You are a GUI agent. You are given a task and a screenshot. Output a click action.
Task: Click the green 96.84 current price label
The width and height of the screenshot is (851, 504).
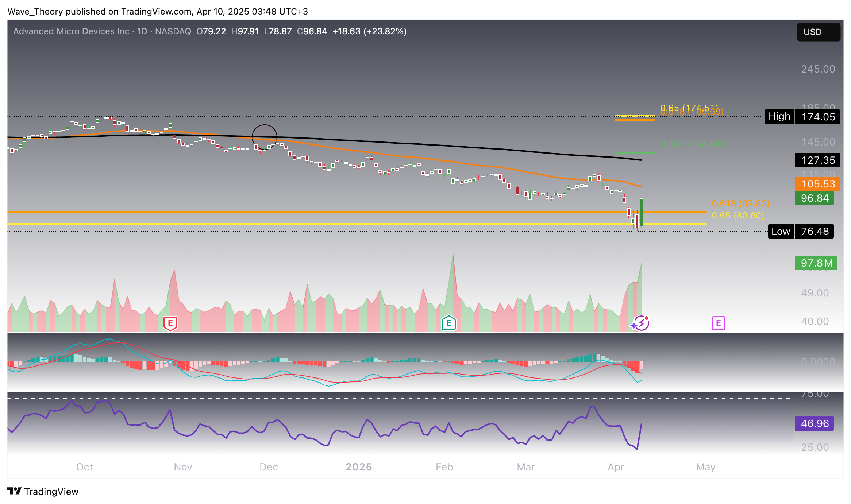815,198
